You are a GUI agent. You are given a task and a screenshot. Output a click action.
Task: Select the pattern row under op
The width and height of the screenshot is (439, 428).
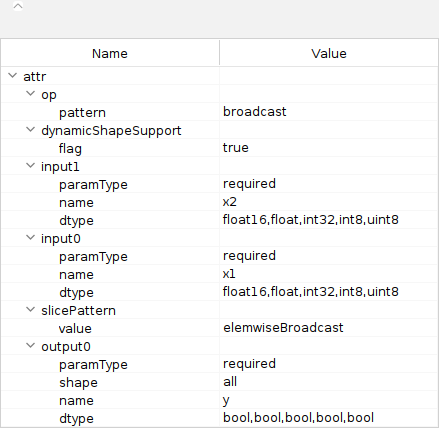click(219, 112)
